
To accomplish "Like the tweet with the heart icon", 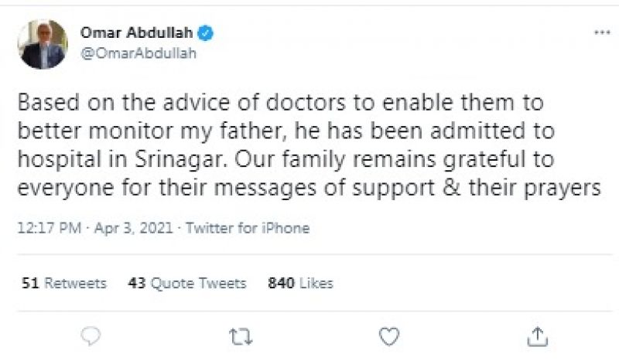I will (390, 335).
